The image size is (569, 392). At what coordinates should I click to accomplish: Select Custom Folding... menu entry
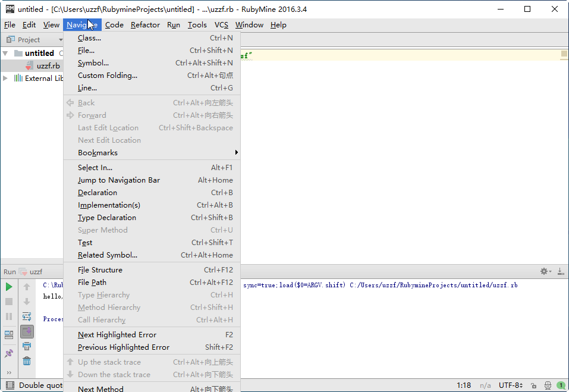(152, 76)
